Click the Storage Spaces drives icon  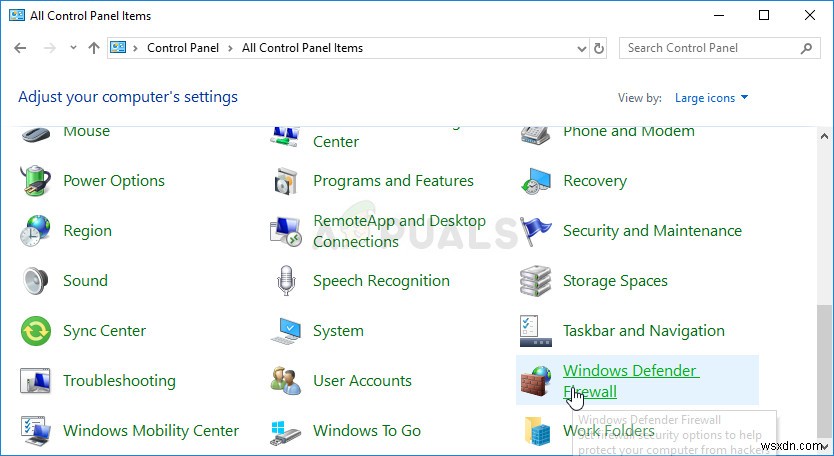(536, 281)
